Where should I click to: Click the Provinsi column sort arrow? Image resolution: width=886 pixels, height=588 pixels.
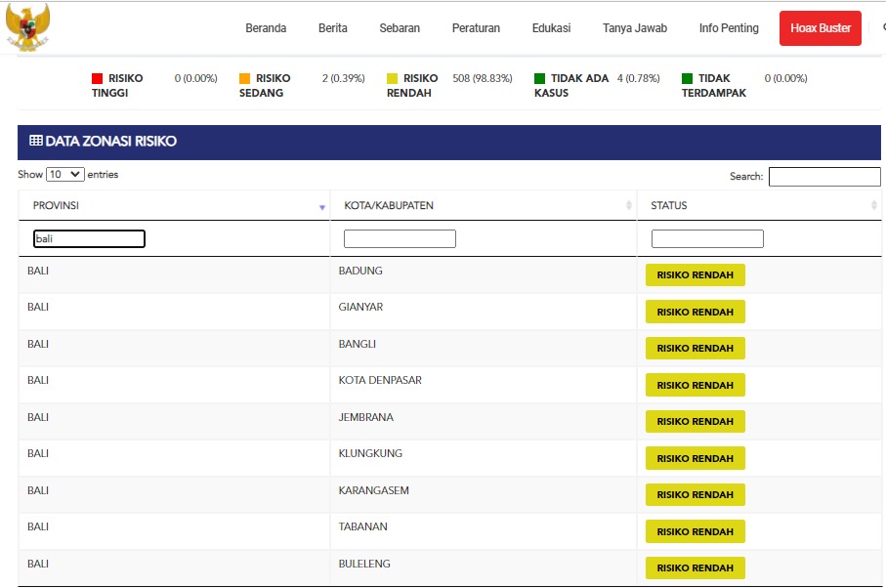[x=322, y=207]
